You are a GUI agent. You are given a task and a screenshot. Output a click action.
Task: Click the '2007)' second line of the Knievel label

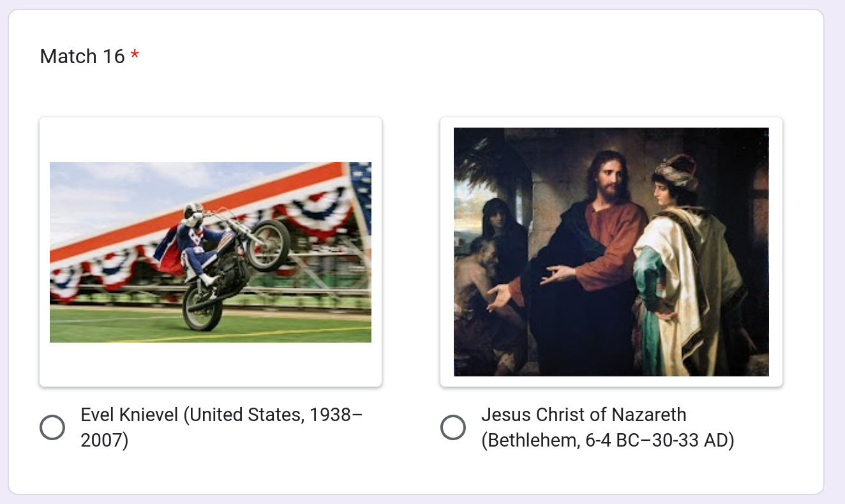(x=105, y=441)
